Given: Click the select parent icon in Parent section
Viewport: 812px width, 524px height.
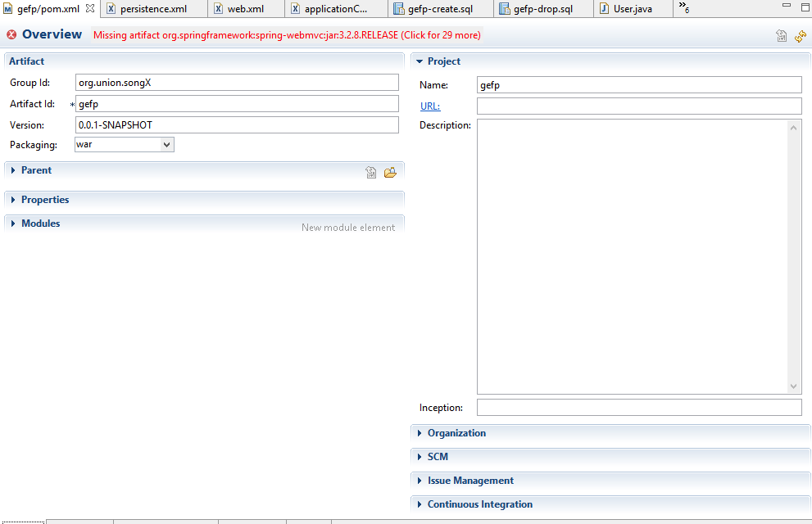Looking at the screenshot, I should click(x=371, y=172).
